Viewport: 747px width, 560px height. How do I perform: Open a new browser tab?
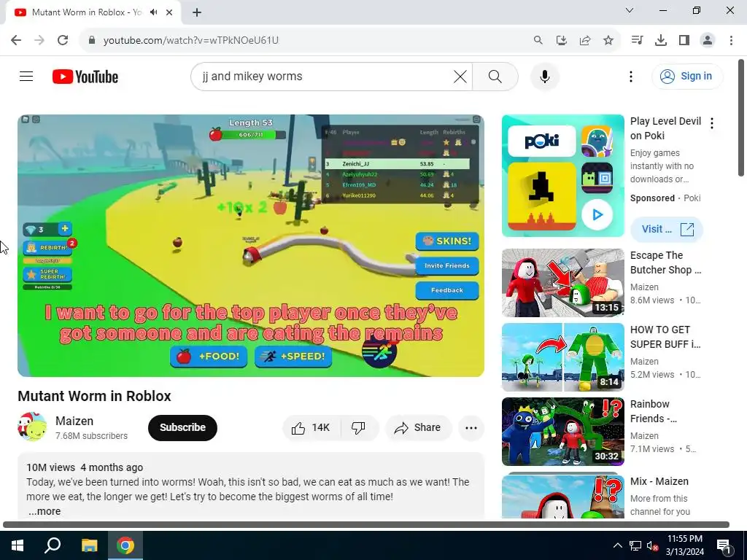coord(197,12)
